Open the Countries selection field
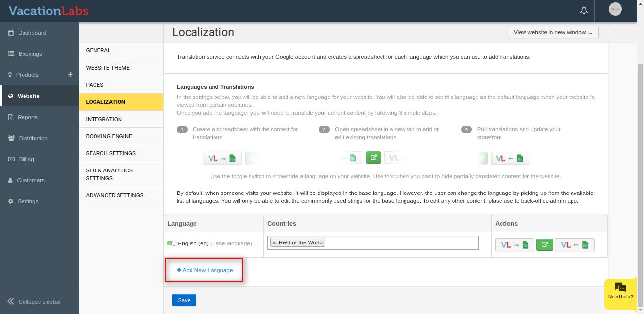Screen dimensions: 644x314 402,242
